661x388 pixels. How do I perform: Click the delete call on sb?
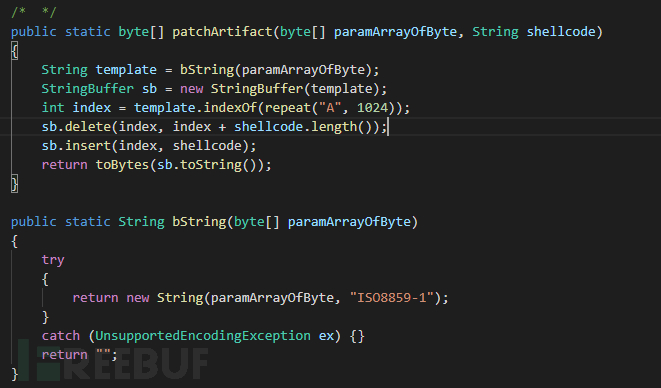88,127
